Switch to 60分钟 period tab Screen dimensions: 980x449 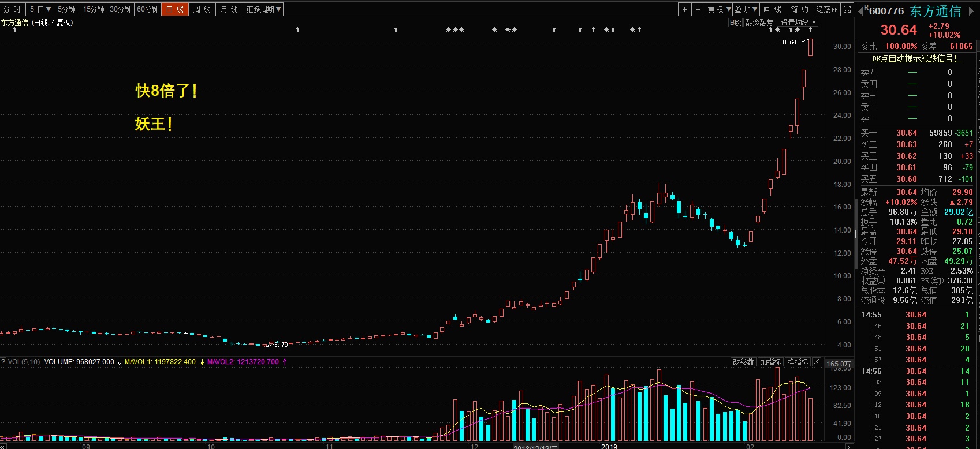point(148,9)
